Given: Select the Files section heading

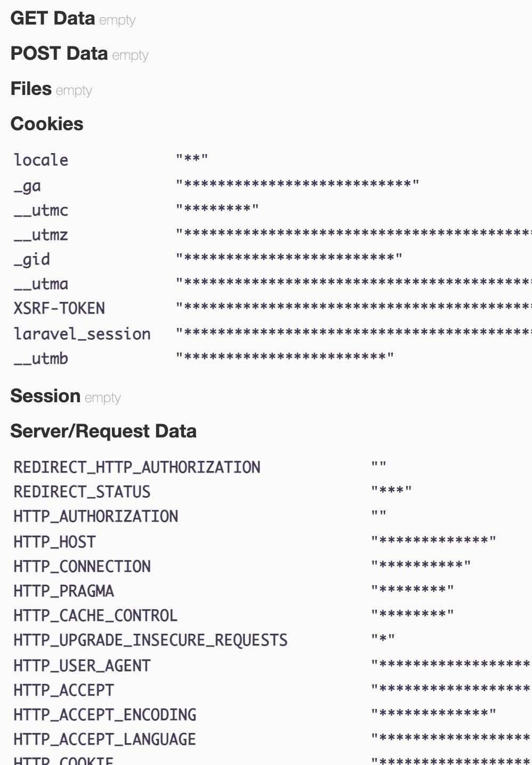Looking at the screenshot, I should coord(31,89).
